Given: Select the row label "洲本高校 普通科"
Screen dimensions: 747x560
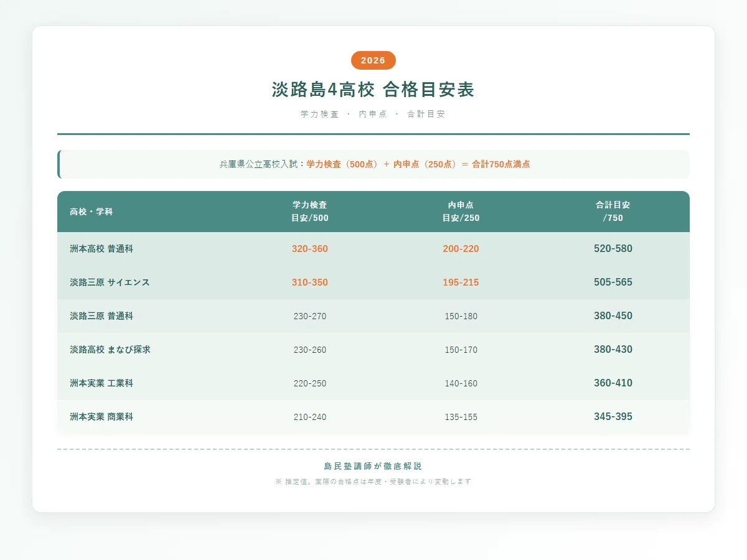Looking at the screenshot, I should [101, 249].
